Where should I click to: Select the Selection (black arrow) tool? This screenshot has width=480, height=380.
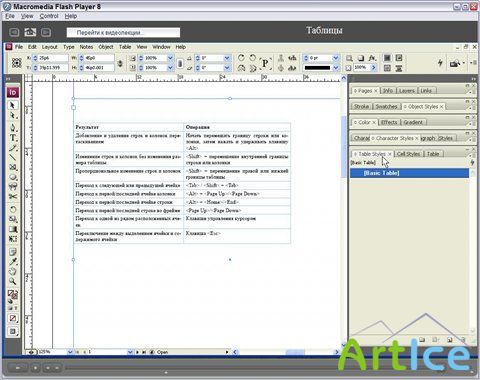tap(13, 105)
